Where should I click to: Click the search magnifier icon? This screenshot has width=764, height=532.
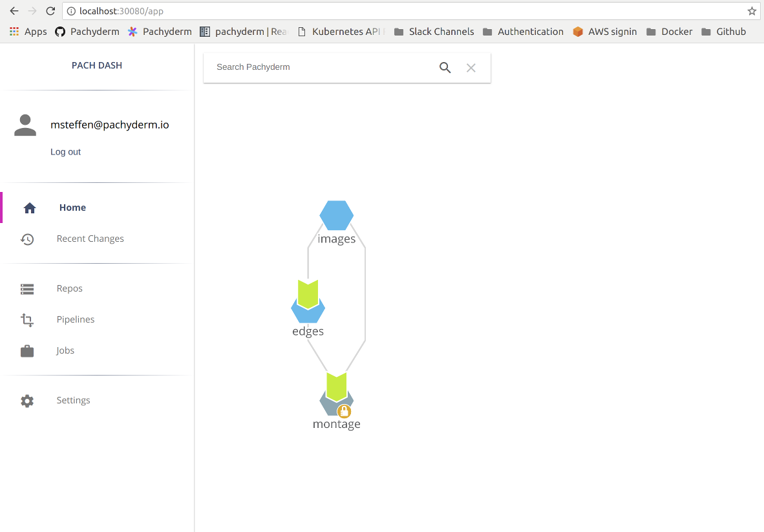coord(445,68)
